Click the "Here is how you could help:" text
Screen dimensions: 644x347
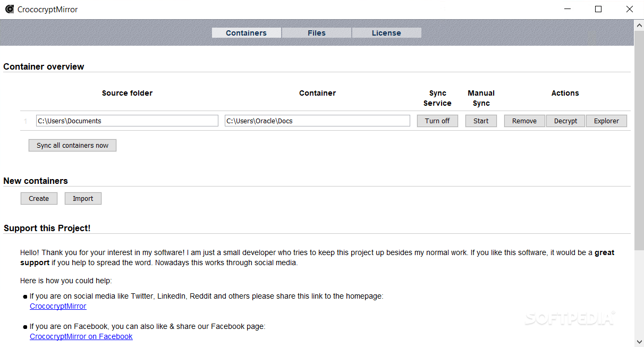pos(66,281)
